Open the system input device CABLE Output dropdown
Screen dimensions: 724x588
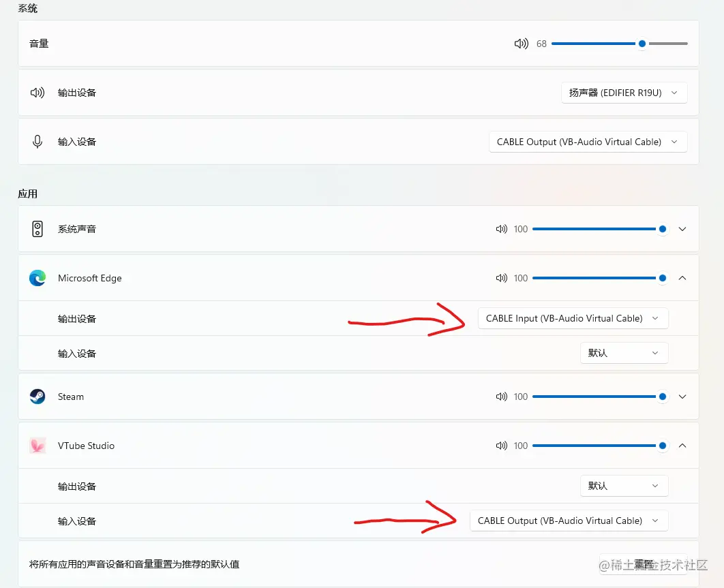click(588, 142)
